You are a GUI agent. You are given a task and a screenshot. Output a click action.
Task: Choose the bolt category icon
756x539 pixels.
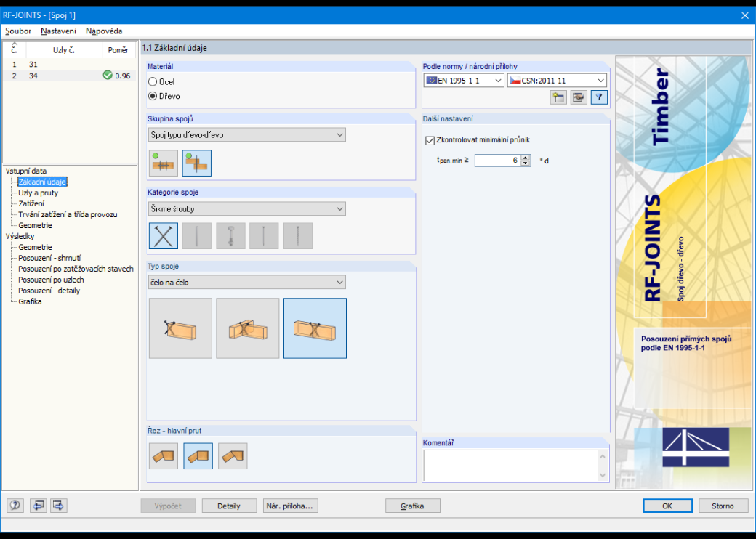tap(230, 235)
